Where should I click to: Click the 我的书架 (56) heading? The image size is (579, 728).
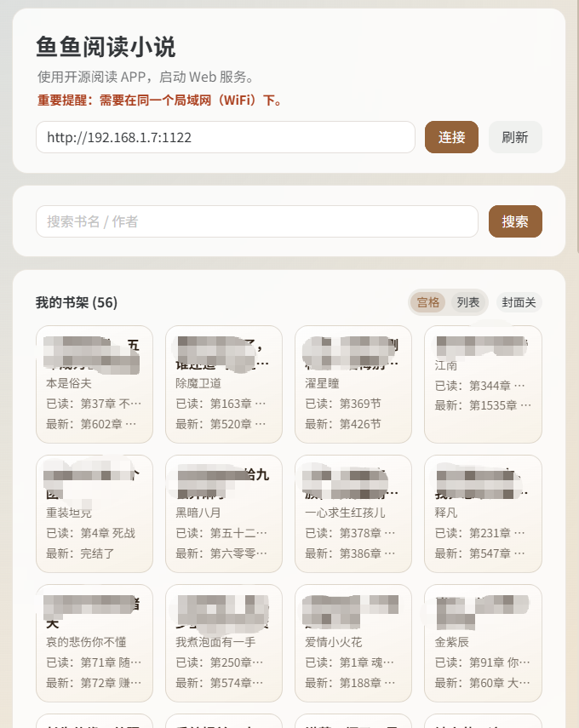pyautogui.click(x=77, y=302)
